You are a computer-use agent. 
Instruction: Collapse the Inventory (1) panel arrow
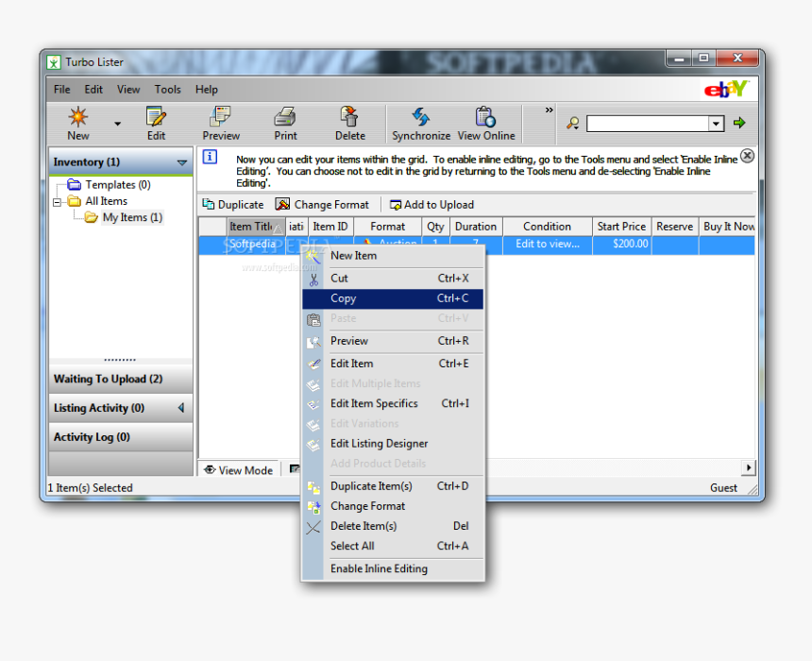(x=182, y=162)
